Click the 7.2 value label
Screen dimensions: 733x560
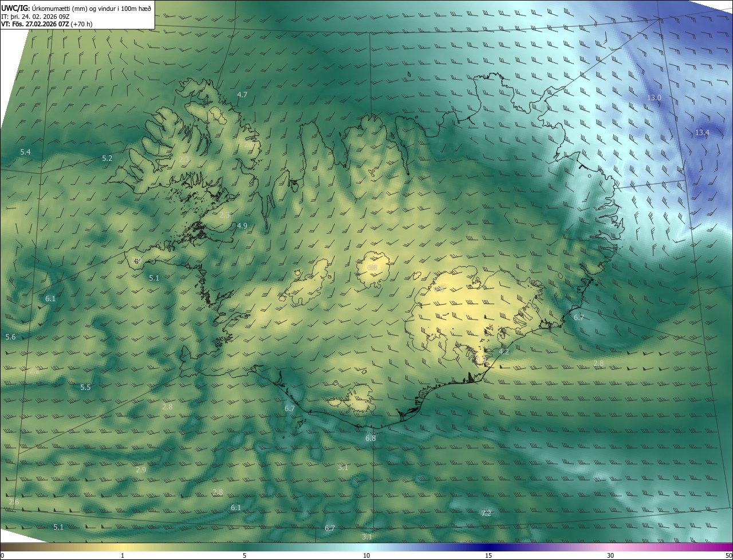pyautogui.click(x=486, y=514)
